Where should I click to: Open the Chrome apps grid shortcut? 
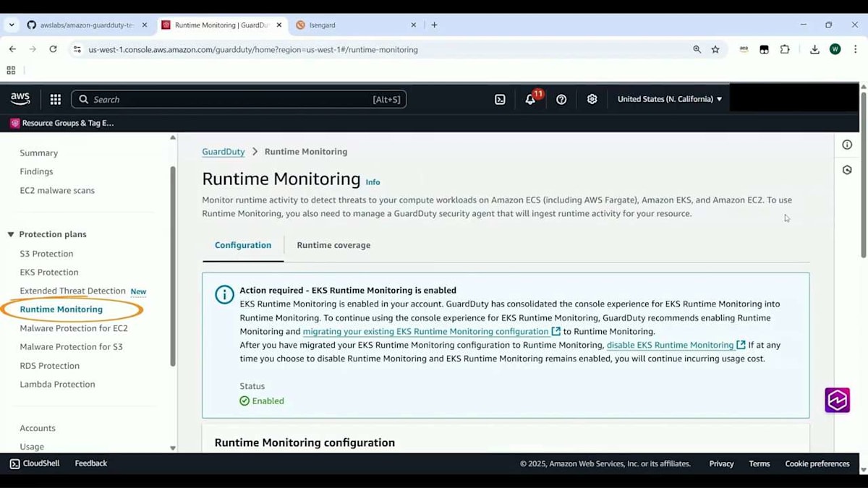(11, 70)
